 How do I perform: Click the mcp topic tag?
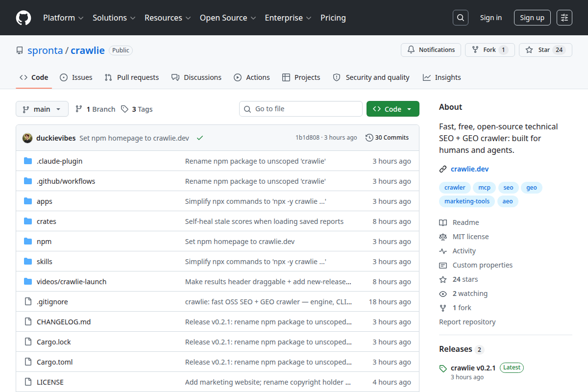click(x=484, y=188)
